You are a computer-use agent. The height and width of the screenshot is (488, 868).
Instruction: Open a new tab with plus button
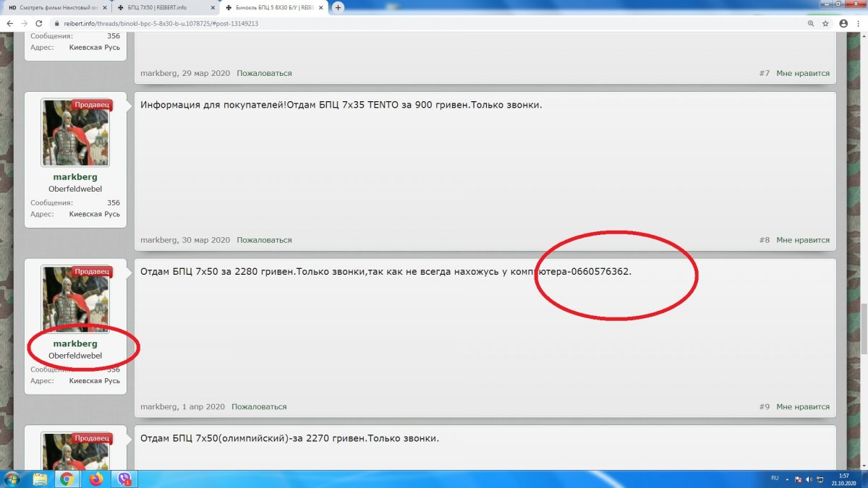pyautogui.click(x=338, y=7)
